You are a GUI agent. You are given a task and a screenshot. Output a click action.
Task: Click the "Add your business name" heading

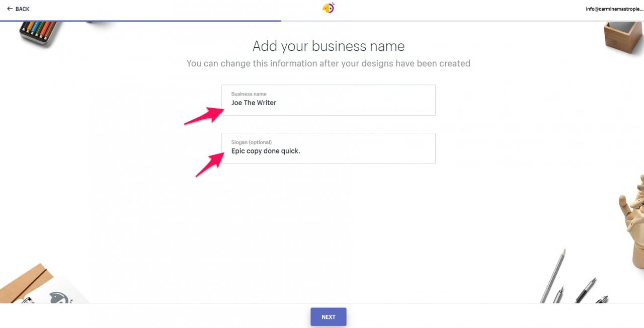(328, 46)
